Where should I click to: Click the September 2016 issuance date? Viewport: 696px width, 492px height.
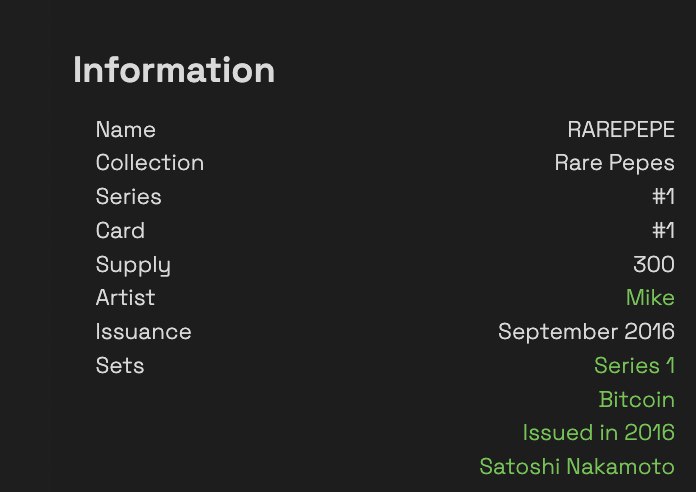(x=586, y=332)
